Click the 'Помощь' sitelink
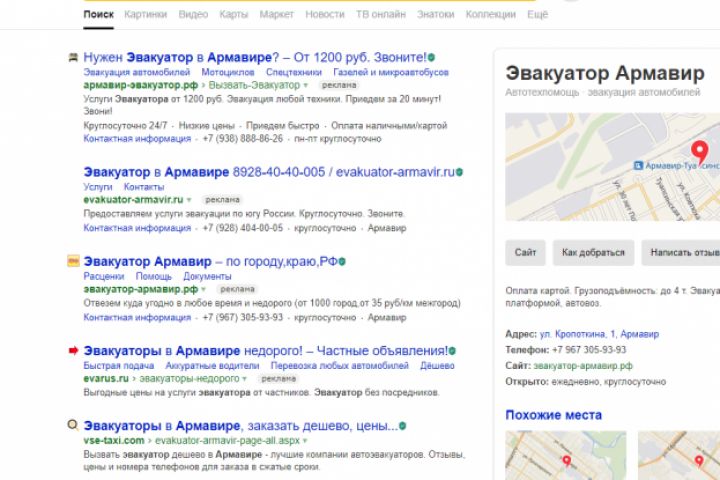The height and width of the screenshot is (480, 720). coord(154,277)
